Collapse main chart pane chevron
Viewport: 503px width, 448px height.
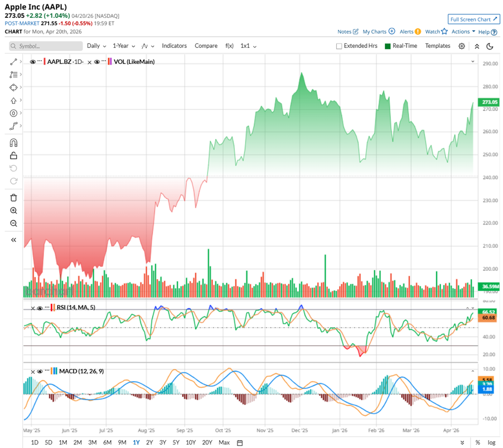pos(472,61)
